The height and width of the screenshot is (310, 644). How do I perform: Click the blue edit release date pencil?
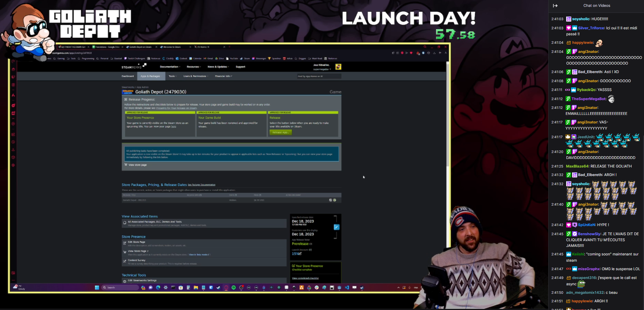pyautogui.click(x=336, y=227)
